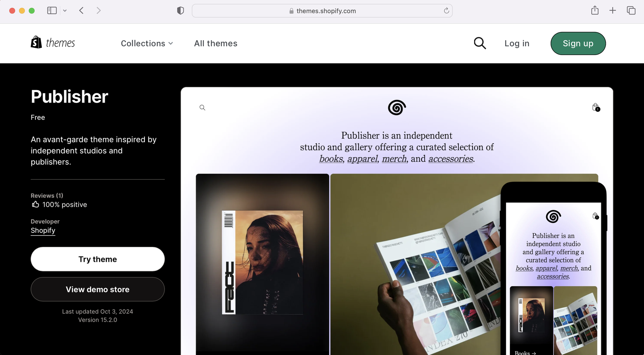Open the site search magnifier icon
The width and height of the screenshot is (644, 355).
pos(480,43)
